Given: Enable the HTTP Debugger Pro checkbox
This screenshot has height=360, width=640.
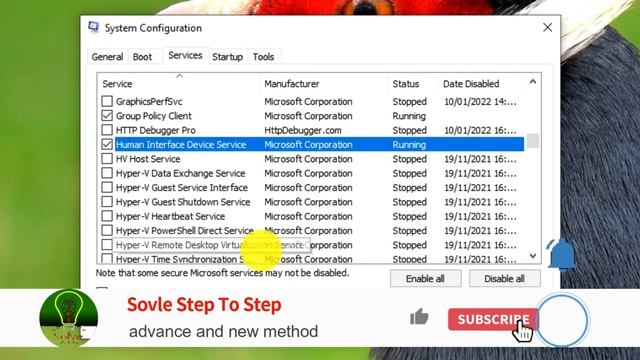Looking at the screenshot, I should point(107,130).
